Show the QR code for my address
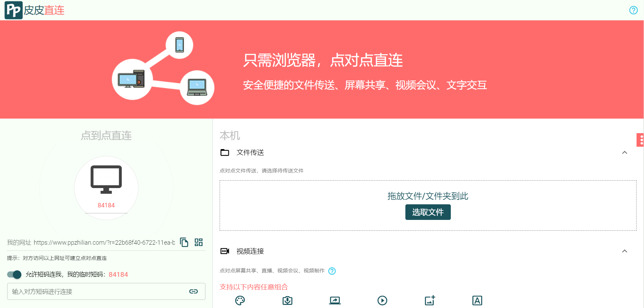The width and height of the screenshot is (644, 308). (x=199, y=242)
